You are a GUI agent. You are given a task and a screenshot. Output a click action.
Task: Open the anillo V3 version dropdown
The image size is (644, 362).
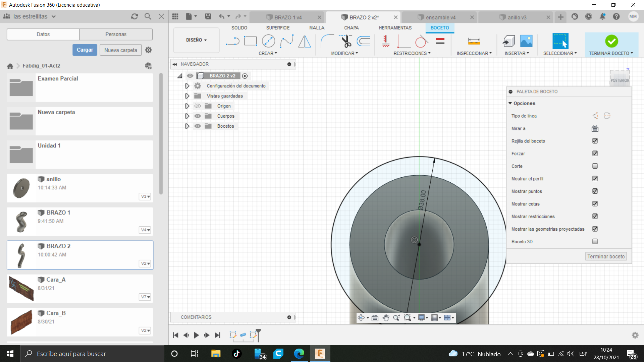click(145, 196)
